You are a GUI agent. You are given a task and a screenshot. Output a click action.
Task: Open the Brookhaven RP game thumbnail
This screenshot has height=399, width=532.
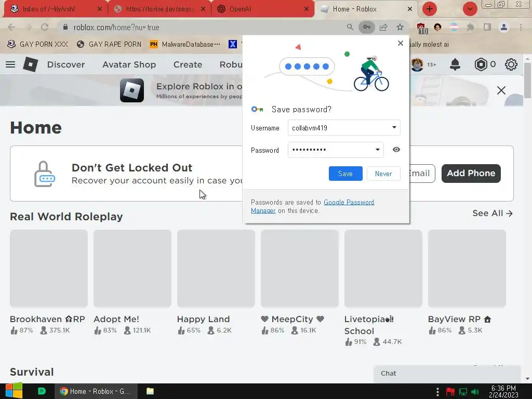click(x=49, y=269)
